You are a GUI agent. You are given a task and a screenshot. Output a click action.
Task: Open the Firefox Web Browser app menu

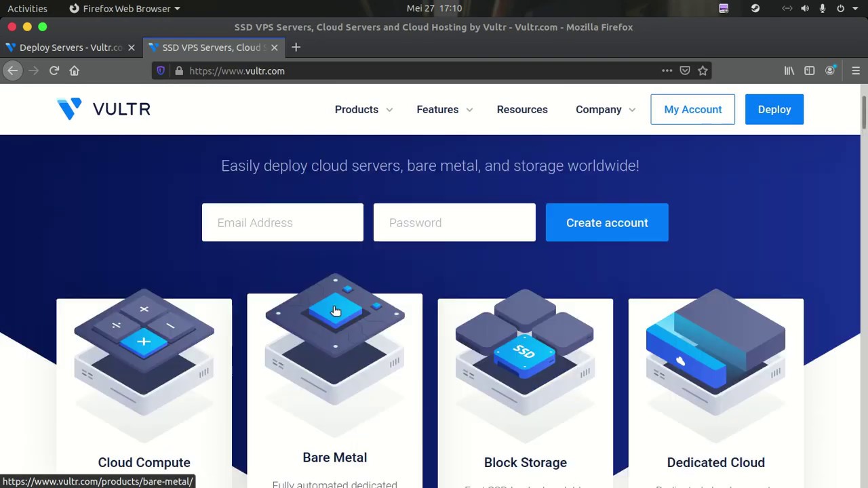point(125,8)
